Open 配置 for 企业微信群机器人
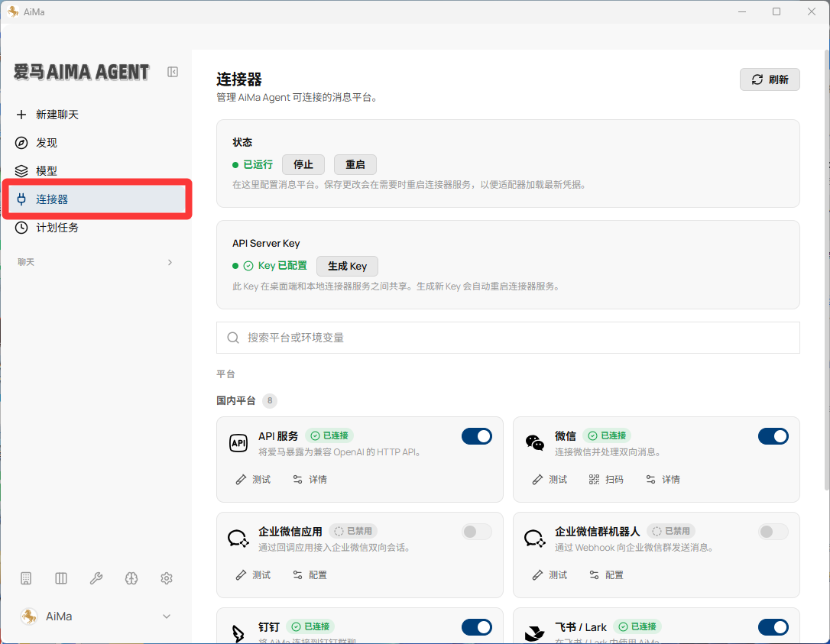The width and height of the screenshot is (830, 644). click(607, 574)
